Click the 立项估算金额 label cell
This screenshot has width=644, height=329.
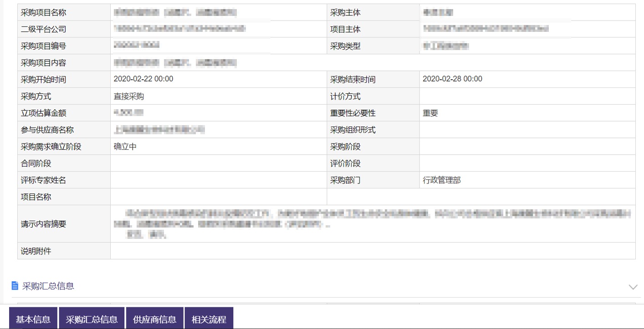(x=64, y=113)
